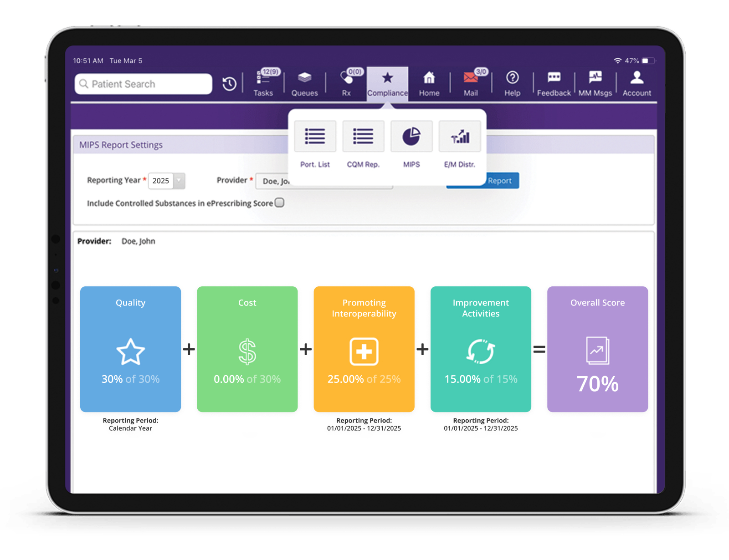Open MIPS pie chart item

[x=411, y=145]
